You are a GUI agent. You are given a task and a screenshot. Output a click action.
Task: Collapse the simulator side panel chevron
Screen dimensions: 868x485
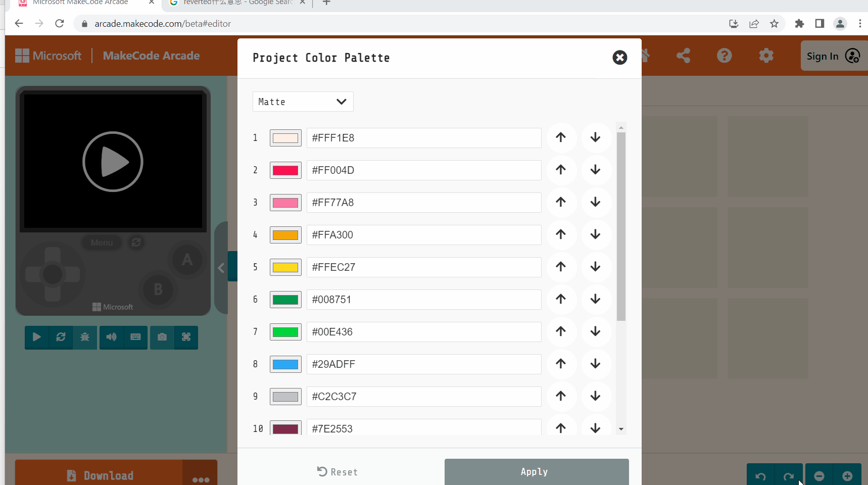pos(221,268)
